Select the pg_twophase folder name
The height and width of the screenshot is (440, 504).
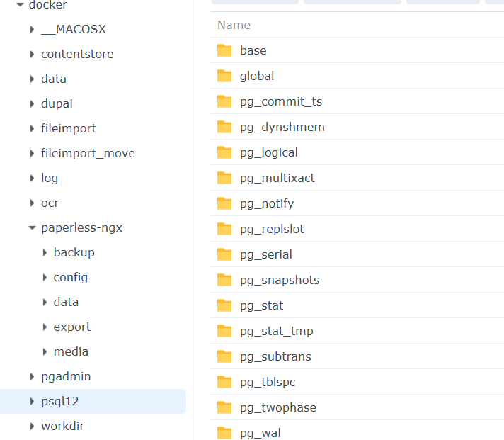(278, 407)
